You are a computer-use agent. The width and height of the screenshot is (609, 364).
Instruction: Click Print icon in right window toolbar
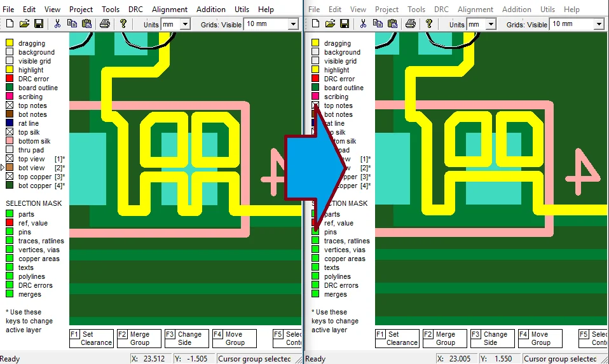[411, 24]
